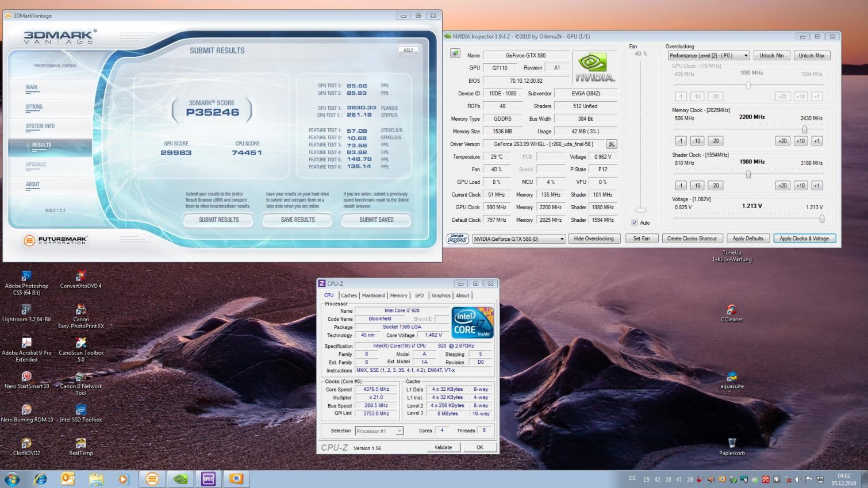Switch to the Caches tab in CPU-Z

coord(349,295)
